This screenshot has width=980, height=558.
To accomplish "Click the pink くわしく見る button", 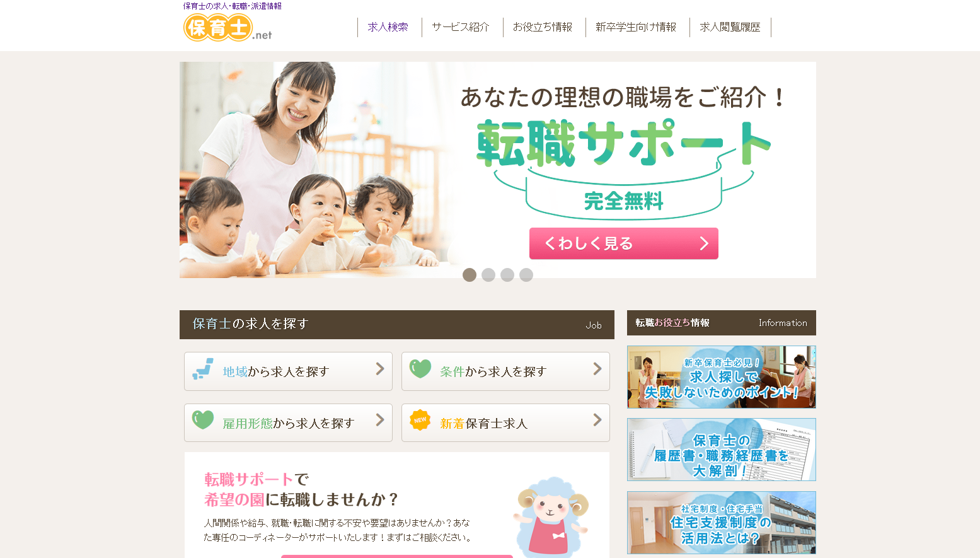I will coord(624,243).
